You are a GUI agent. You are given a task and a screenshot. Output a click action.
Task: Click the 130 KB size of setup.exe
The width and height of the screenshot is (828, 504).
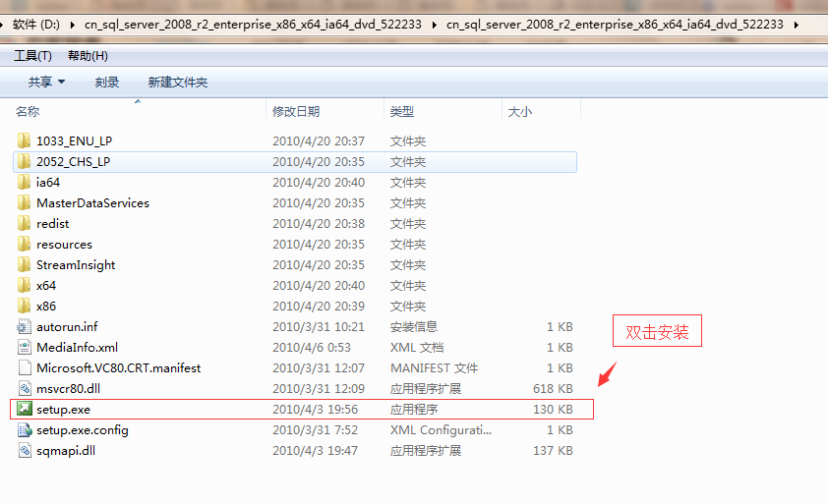pos(553,410)
